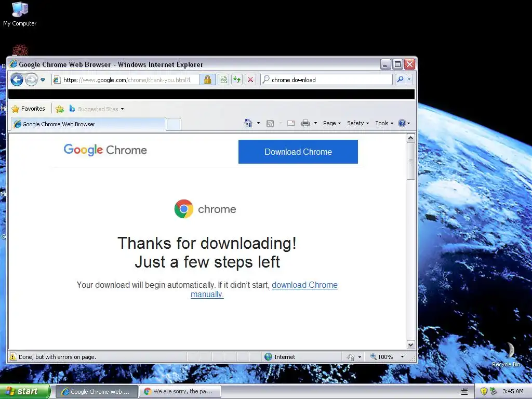Expand the Protected Mode dropdown arrow
The width and height of the screenshot is (532, 399).
pos(360,357)
